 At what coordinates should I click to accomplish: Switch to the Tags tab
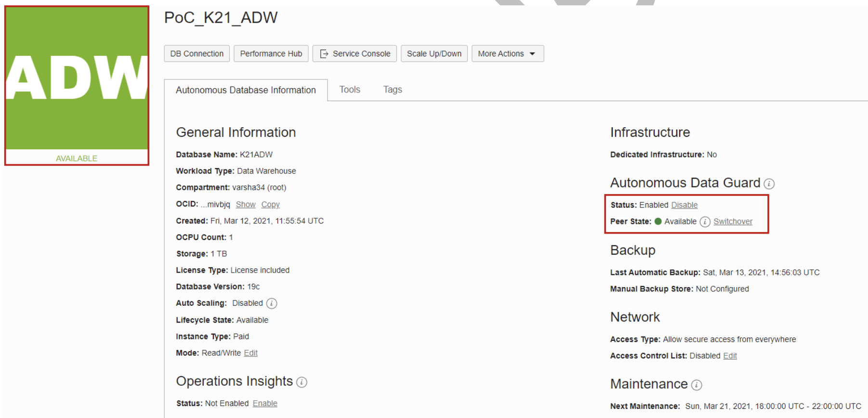tap(392, 90)
